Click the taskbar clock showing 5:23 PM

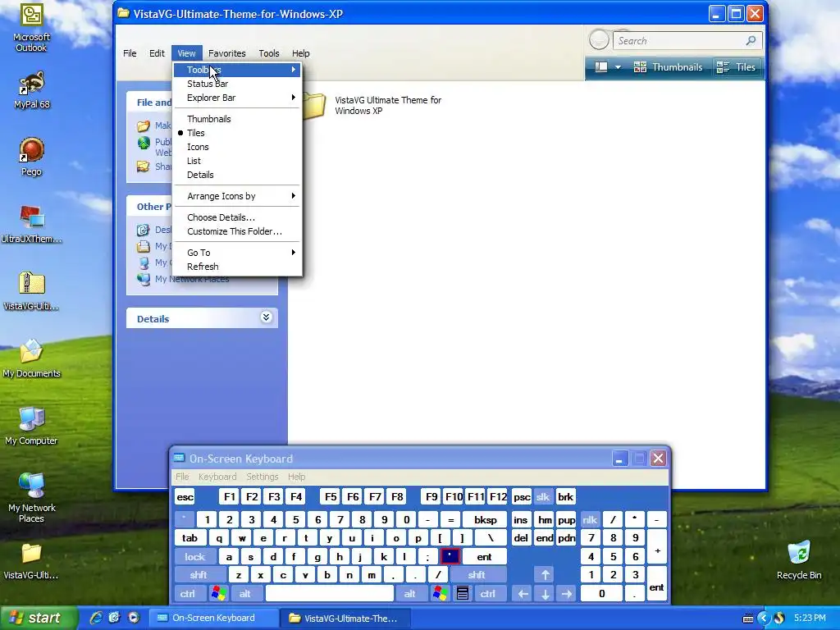[810, 619]
